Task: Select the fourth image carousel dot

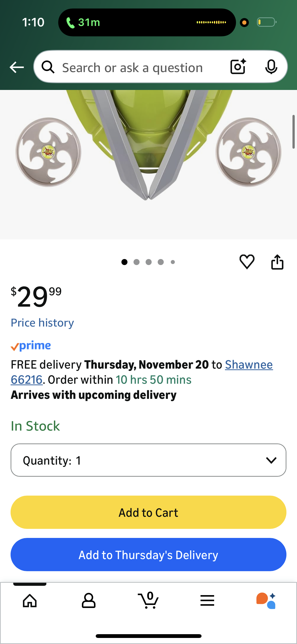Action: (161, 262)
